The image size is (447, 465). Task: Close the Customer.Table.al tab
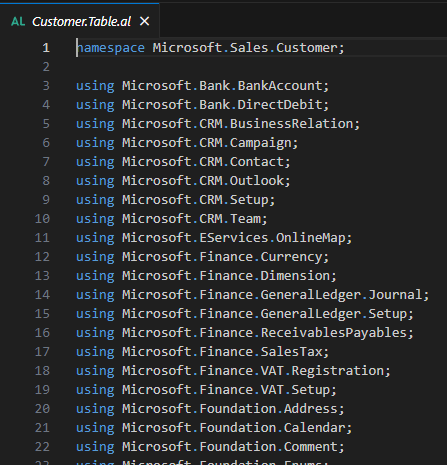pos(145,21)
